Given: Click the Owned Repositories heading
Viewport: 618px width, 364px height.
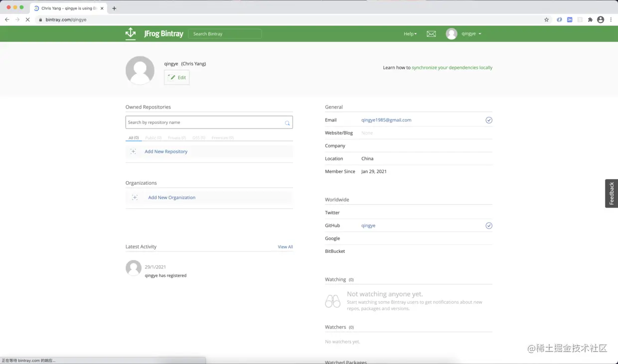Looking at the screenshot, I should pos(148,107).
